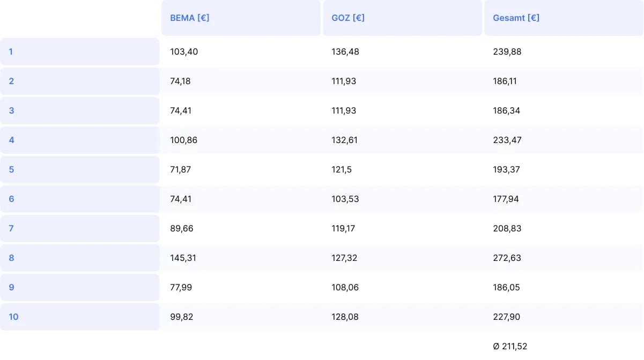Select row header 7
This screenshot has height=360, width=644.
(12, 229)
